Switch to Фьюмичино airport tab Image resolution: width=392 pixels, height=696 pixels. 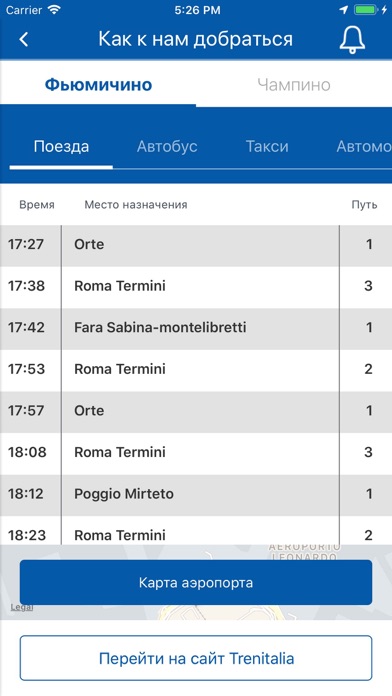tap(98, 84)
